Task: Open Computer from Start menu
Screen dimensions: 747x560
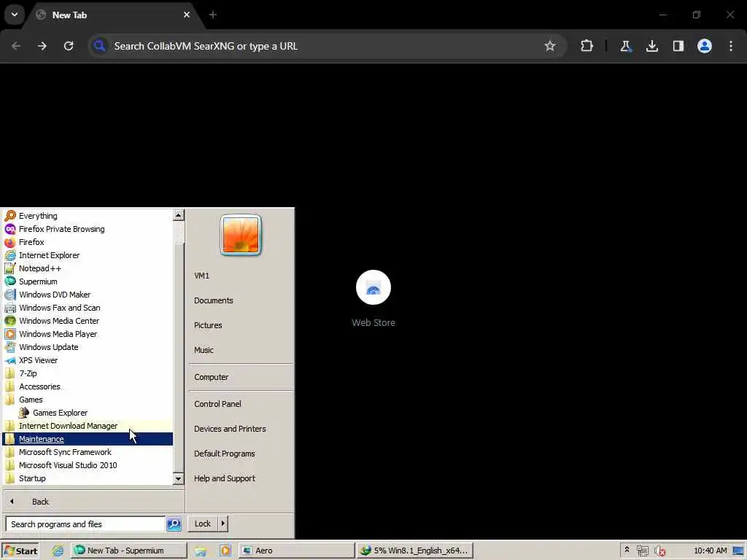Action: point(241,377)
